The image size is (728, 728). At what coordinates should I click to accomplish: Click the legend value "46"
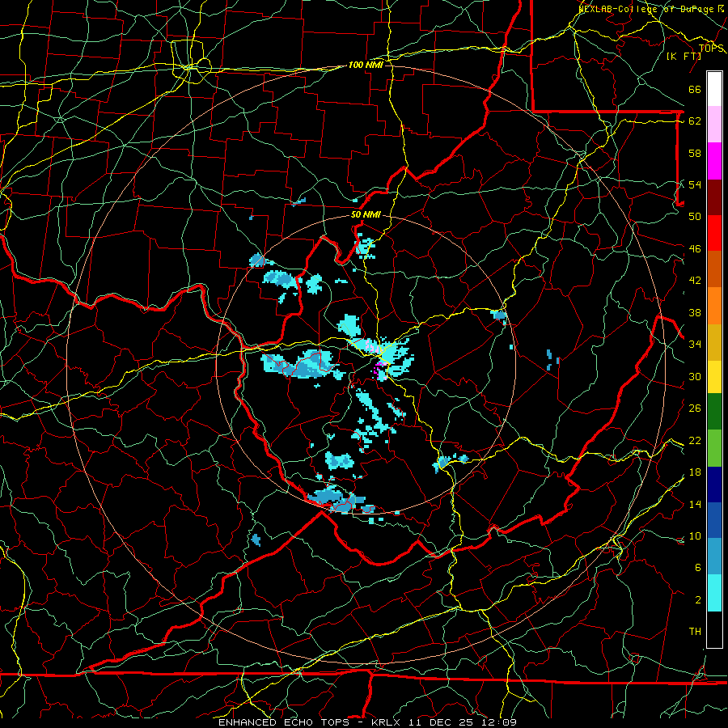click(x=695, y=248)
